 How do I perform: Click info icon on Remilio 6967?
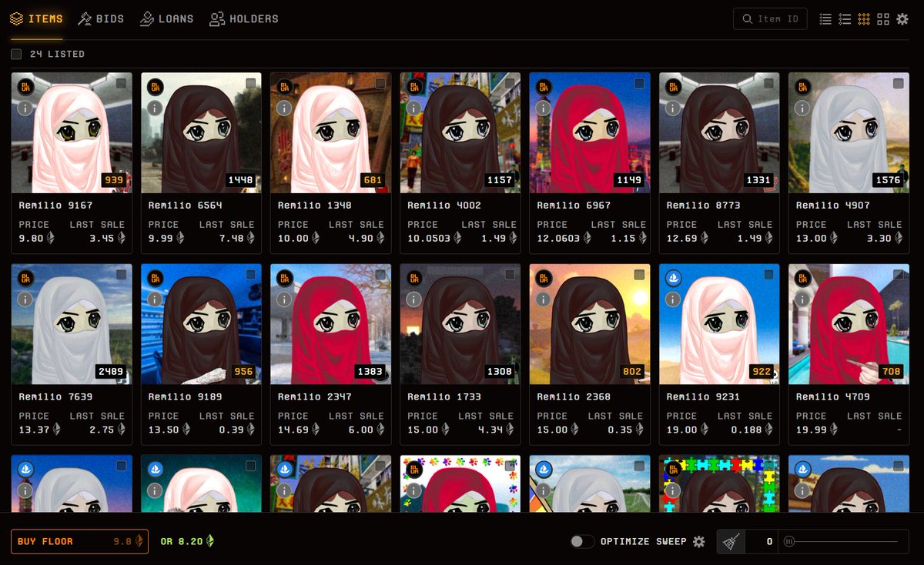[x=543, y=108]
